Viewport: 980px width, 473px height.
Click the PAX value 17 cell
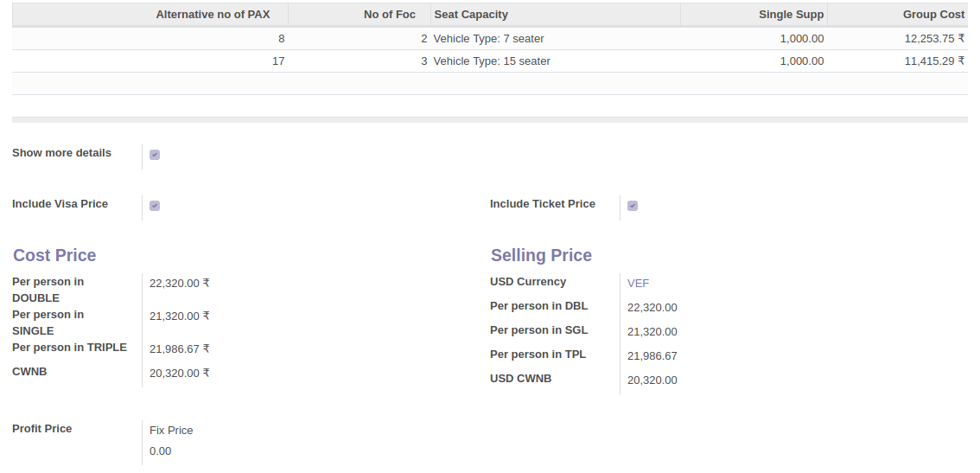tap(277, 61)
